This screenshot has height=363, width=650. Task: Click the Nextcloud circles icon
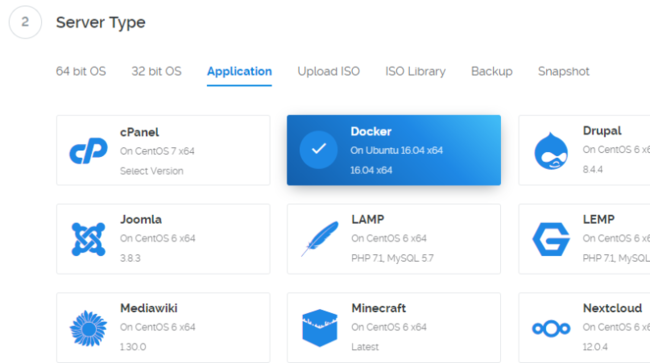(x=551, y=329)
